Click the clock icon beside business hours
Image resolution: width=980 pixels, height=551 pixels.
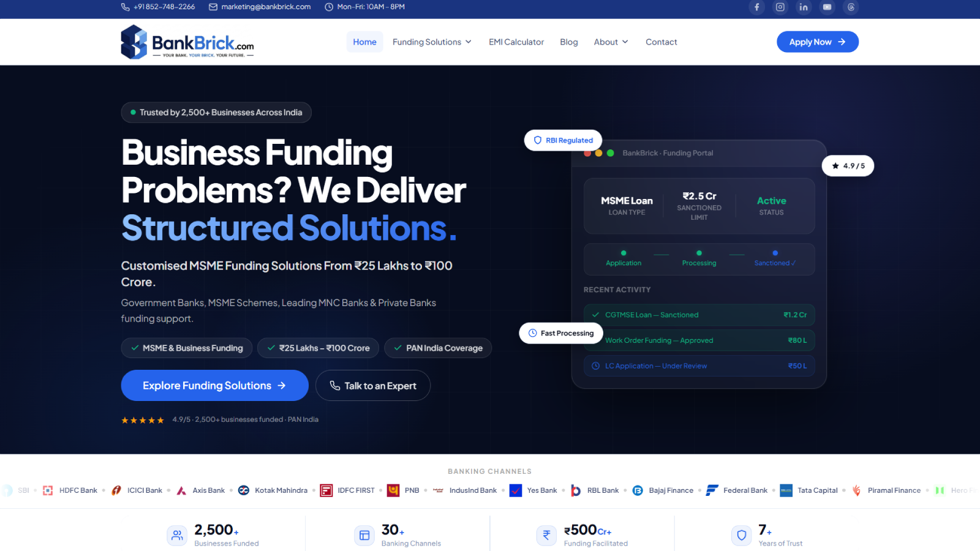(x=329, y=7)
